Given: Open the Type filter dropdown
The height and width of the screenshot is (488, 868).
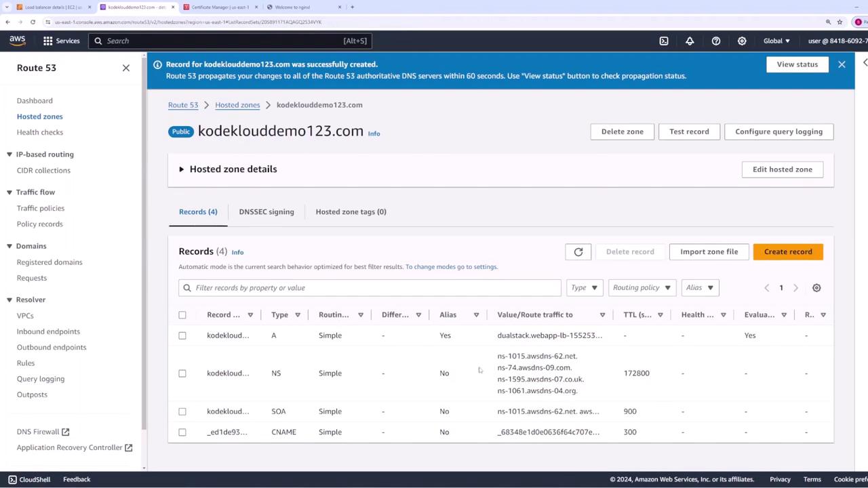Looking at the screenshot, I should (x=584, y=287).
